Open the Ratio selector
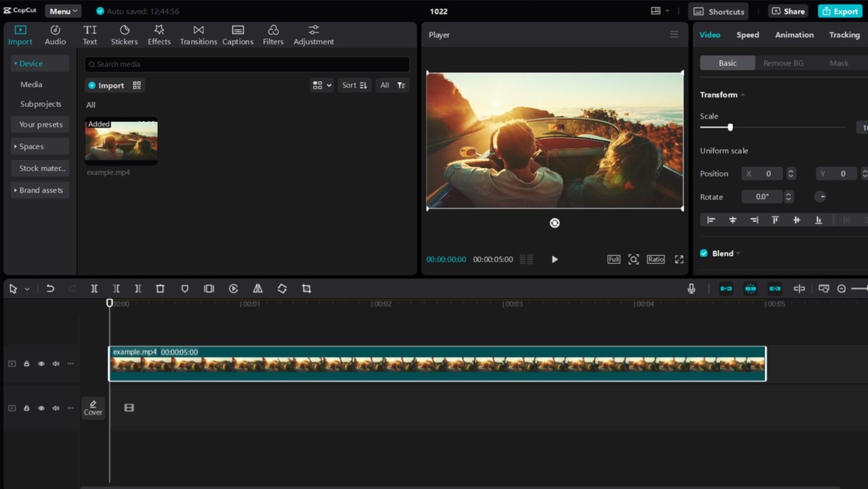The image size is (868, 489). tap(656, 259)
